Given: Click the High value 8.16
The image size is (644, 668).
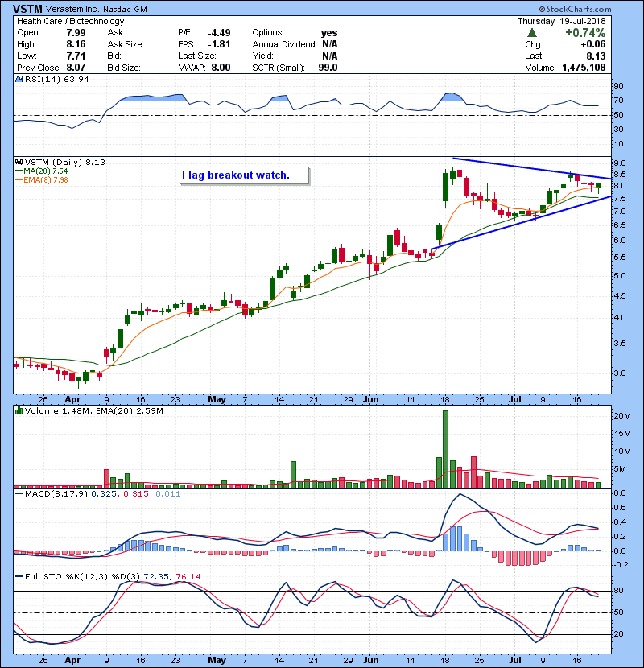Looking at the screenshot, I should coord(76,44).
